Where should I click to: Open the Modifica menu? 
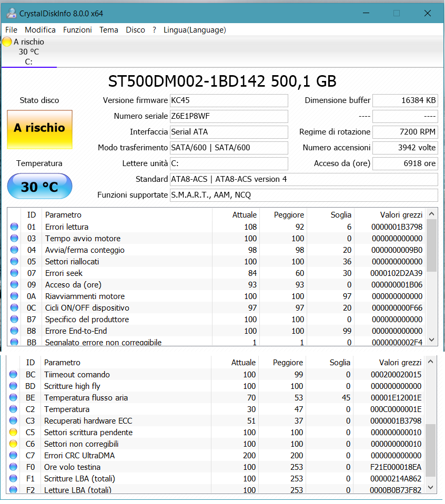click(40, 30)
